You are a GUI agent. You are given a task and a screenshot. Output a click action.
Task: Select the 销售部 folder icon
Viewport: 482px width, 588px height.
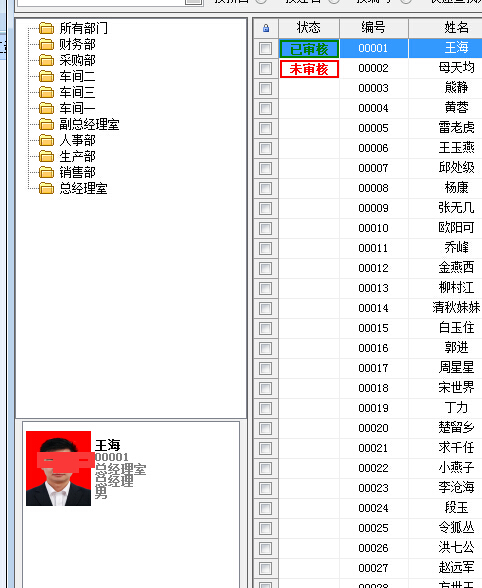(47, 172)
